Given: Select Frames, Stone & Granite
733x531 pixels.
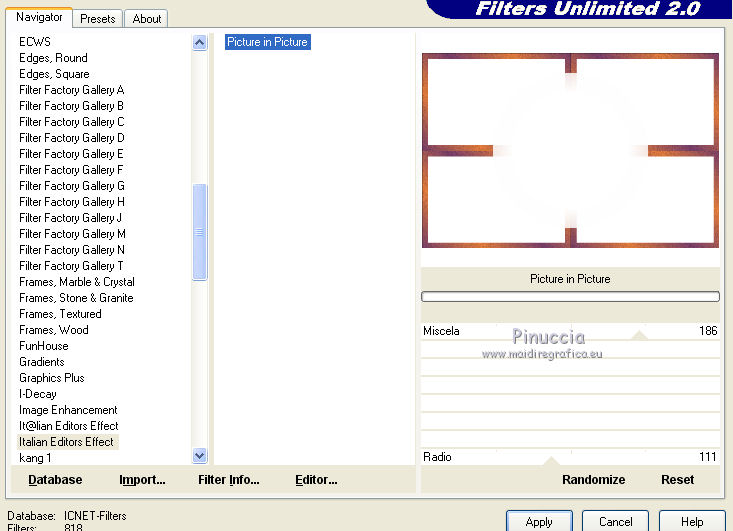Looking at the screenshot, I should pyautogui.click(x=76, y=298).
